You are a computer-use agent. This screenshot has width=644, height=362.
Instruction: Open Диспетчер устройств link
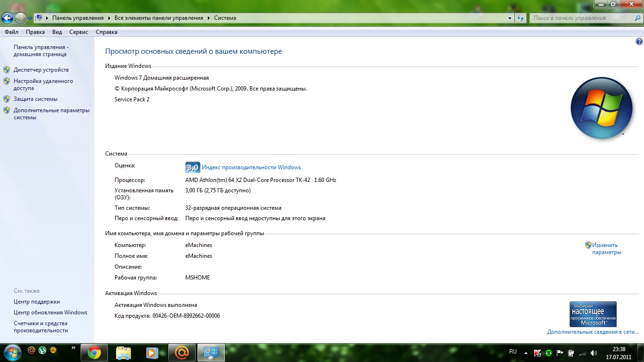41,70
